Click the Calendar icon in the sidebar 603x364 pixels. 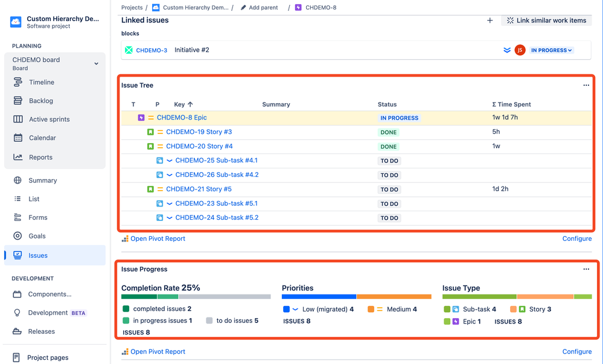pos(18,138)
